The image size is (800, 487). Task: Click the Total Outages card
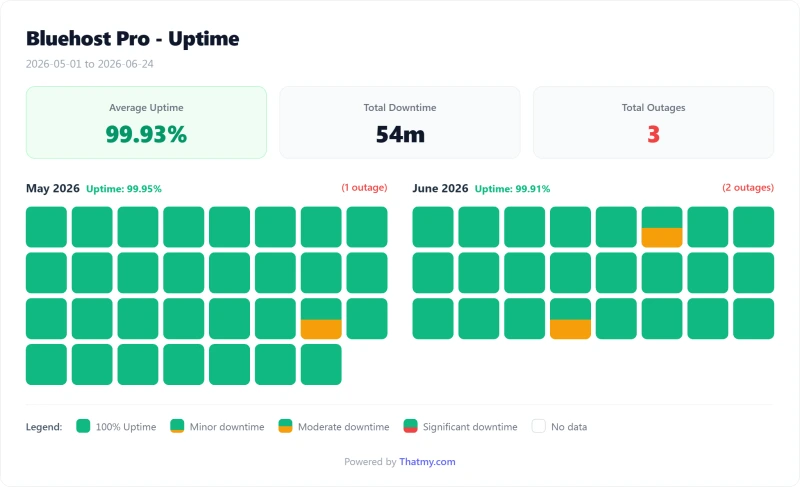pyautogui.click(x=654, y=122)
